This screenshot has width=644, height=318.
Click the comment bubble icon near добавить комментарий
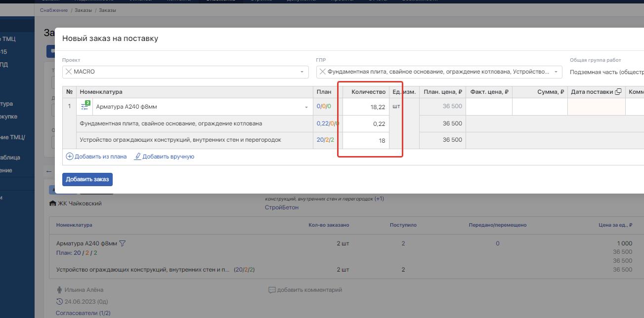(271, 290)
